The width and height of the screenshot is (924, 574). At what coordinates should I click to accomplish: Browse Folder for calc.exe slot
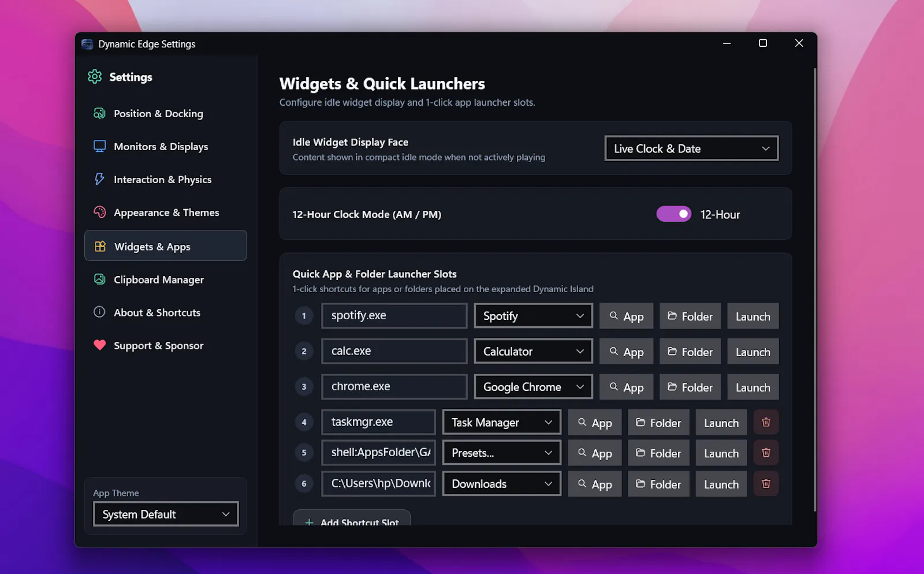coord(690,351)
